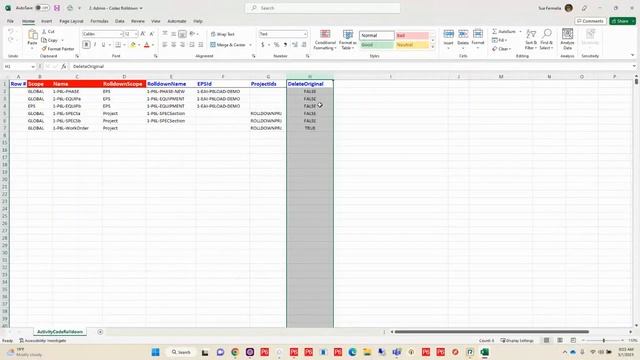
Task: Click the Orientation text-angle icon
Action: 192,34
